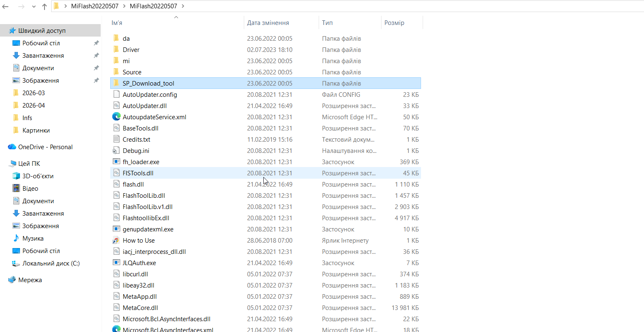Click the computer icon beside Цей ПК
The height and width of the screenshot is (332, 644).
click(12, 164)
